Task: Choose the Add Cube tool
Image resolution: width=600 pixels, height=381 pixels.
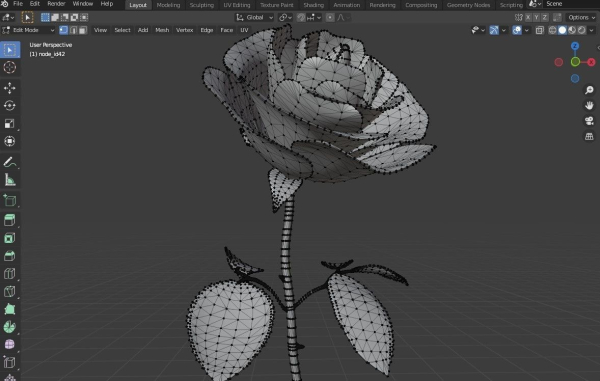Action: 10,200
